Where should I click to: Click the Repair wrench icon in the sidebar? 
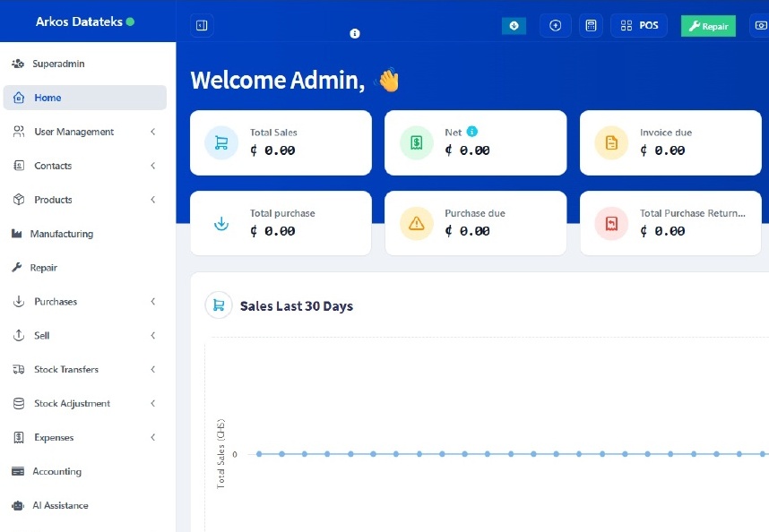tap(17, 267)
